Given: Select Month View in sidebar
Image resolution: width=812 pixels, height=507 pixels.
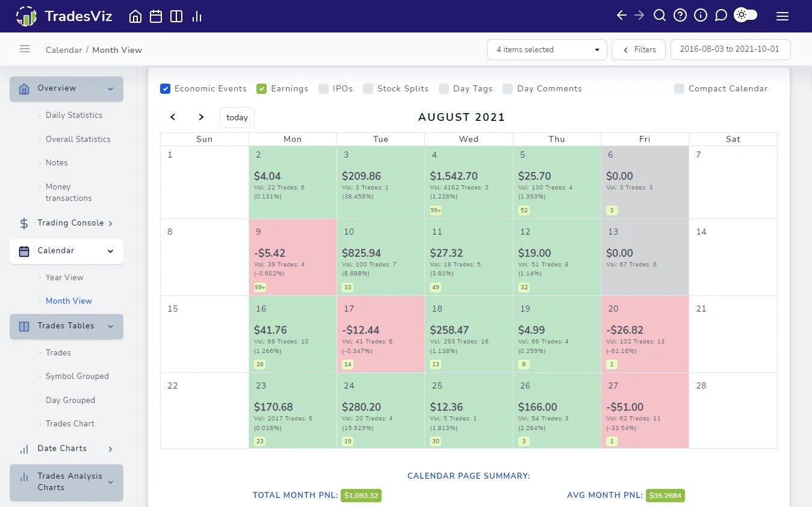Looking at the screenshot, I should coord(69,301).
